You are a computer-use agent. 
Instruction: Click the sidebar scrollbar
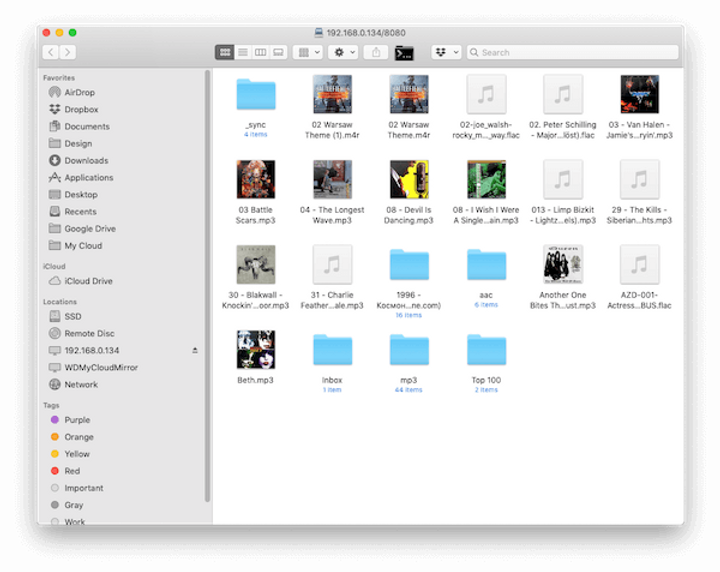click(x=207, y=286)
